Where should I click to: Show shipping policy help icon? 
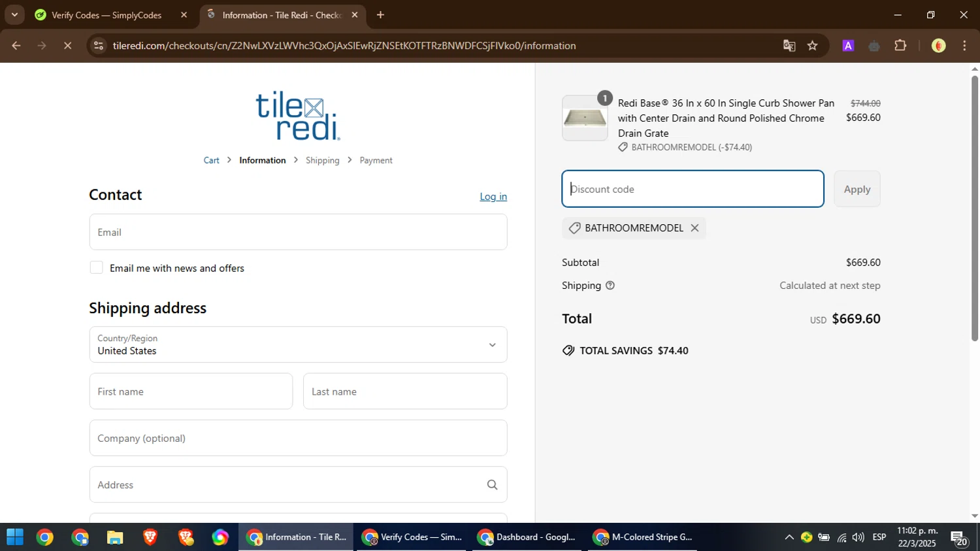(610, 286)
